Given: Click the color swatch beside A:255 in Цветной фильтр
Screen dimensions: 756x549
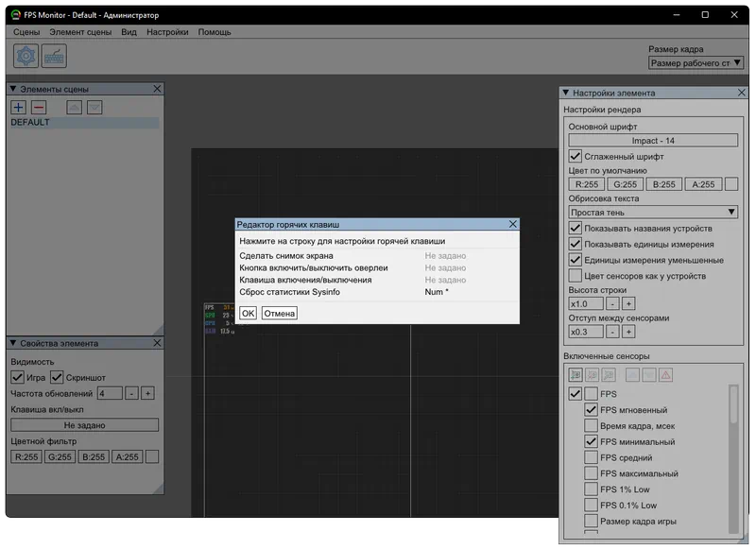Looking at the screenshot, I should coord(152,457).
